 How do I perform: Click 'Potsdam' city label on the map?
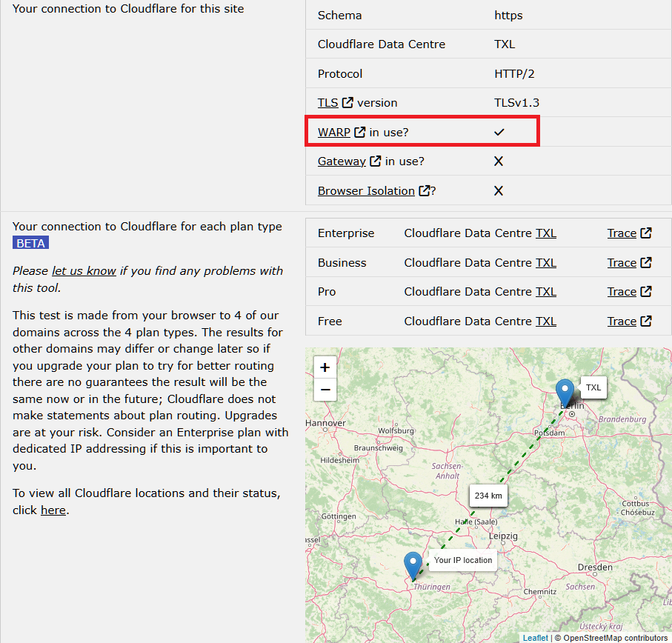(x=549, y=433)
